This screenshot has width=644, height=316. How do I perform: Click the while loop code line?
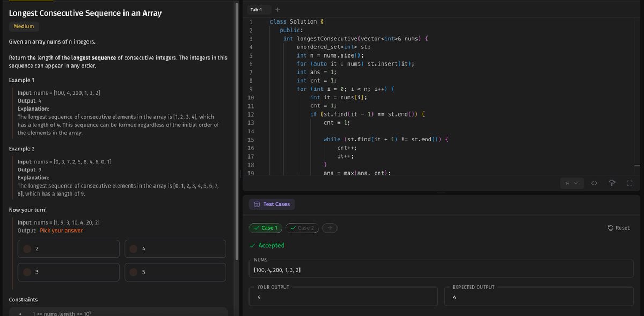pyautogui.click(x=385, y=139)
